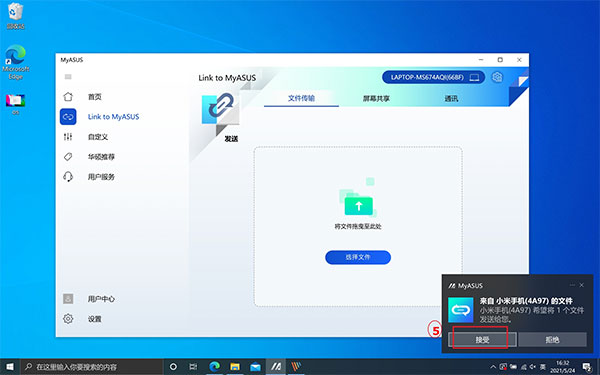
Task: Show hidden system tray icons chevron
Action: coord(492,367)
